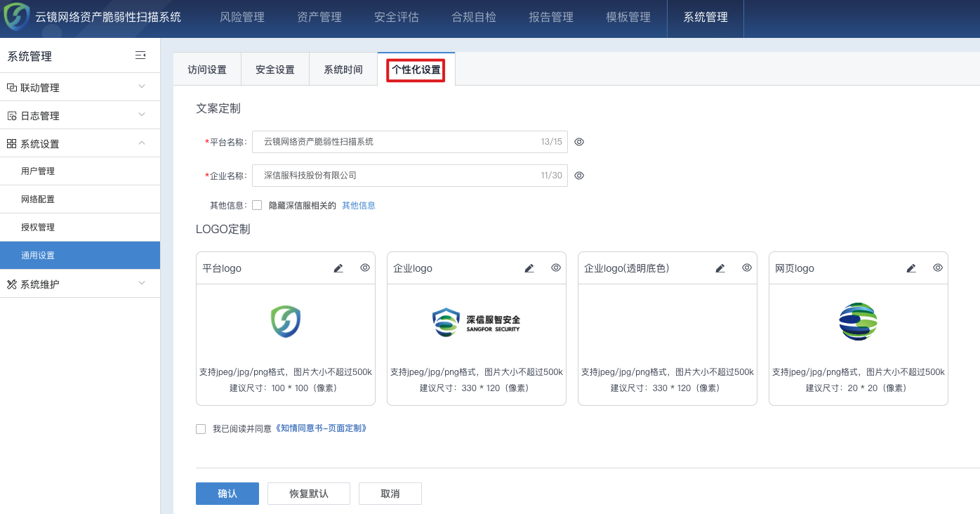Switch to the 系统时间 tab
Viewport: 980px width, 514px height.
click(x=343, y=70)
